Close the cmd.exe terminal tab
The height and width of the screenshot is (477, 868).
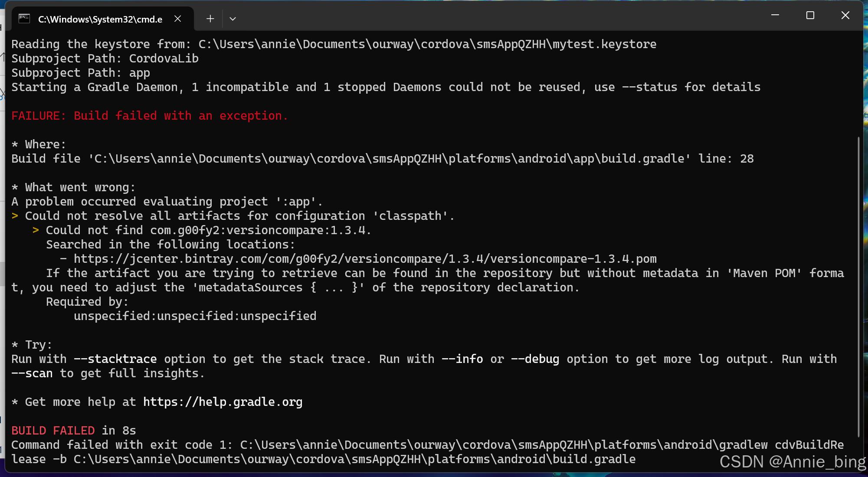click(x=177, y=19)
